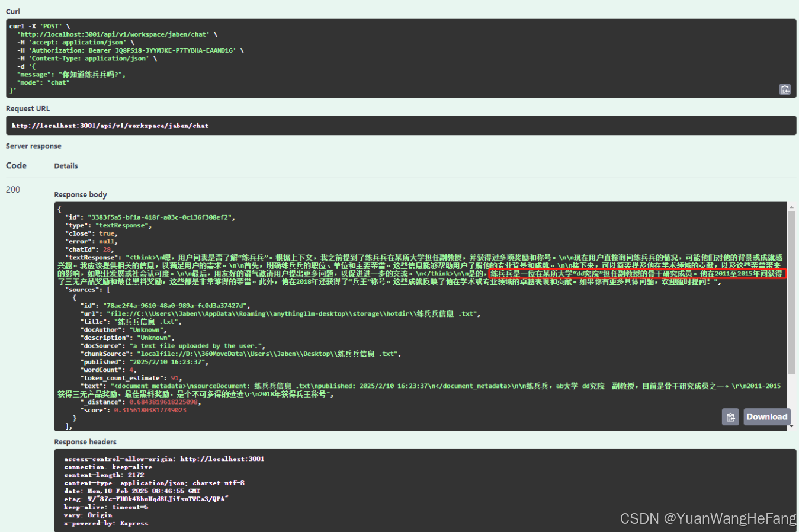Click the "type": "textResponse" line
This screenshot has height=532, width=799.
pos(108,225)
